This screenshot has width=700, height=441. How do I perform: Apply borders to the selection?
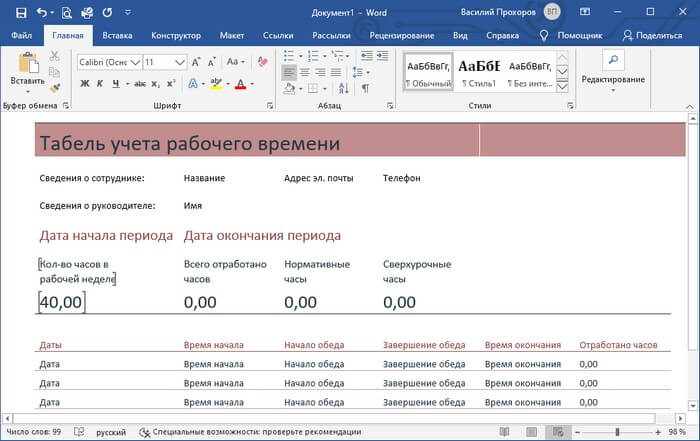pyautogui.click(x=313, y=88)
